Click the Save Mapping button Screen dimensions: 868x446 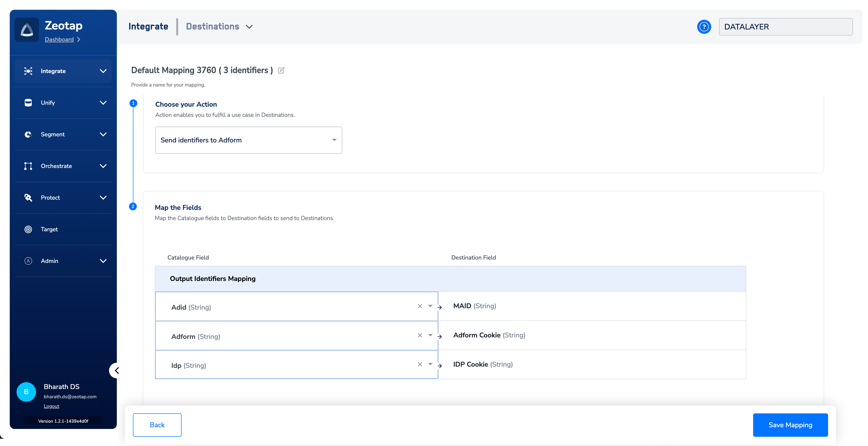pos(790,425)
